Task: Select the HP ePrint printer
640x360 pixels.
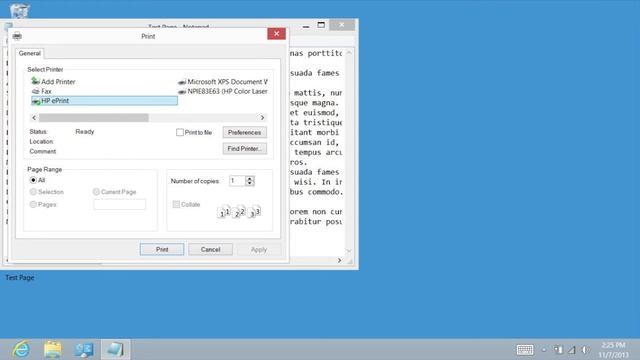Action: [104, 101]
